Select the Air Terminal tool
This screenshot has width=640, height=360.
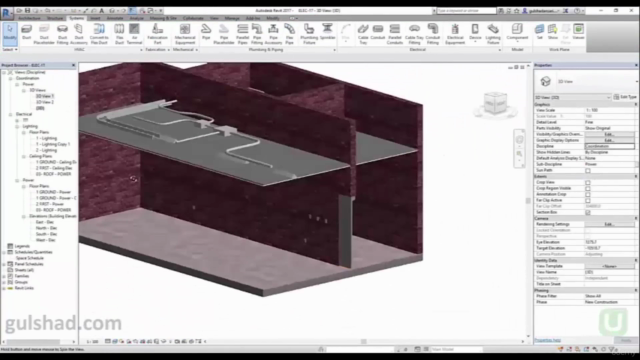(x=134, y=33)
